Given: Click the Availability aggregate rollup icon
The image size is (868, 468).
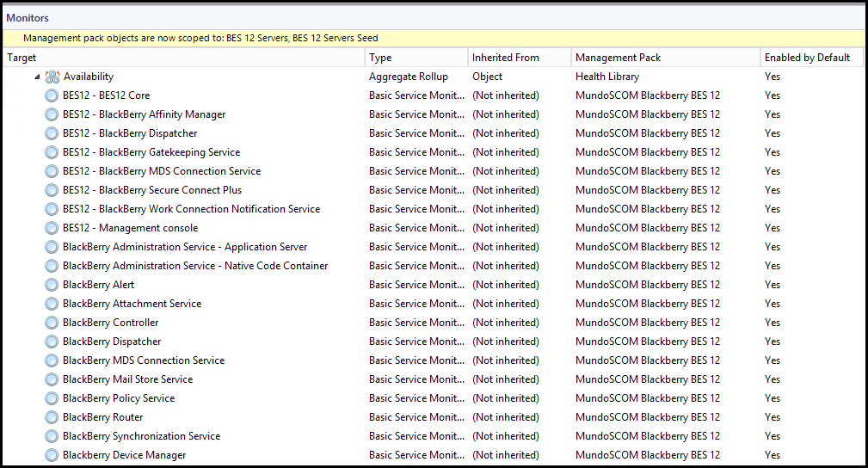Looking at the screenshot, I should coord(52,77).
